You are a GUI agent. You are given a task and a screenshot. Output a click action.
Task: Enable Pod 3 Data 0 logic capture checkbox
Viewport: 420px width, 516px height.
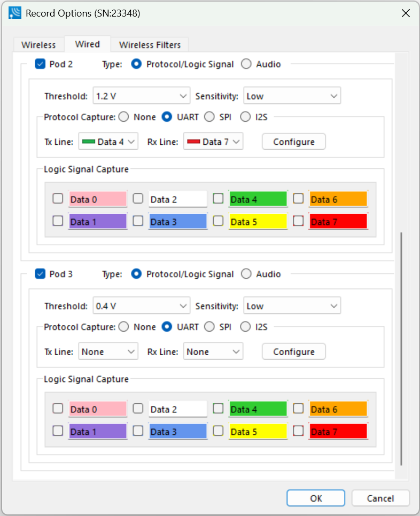[x=58, y=409]
